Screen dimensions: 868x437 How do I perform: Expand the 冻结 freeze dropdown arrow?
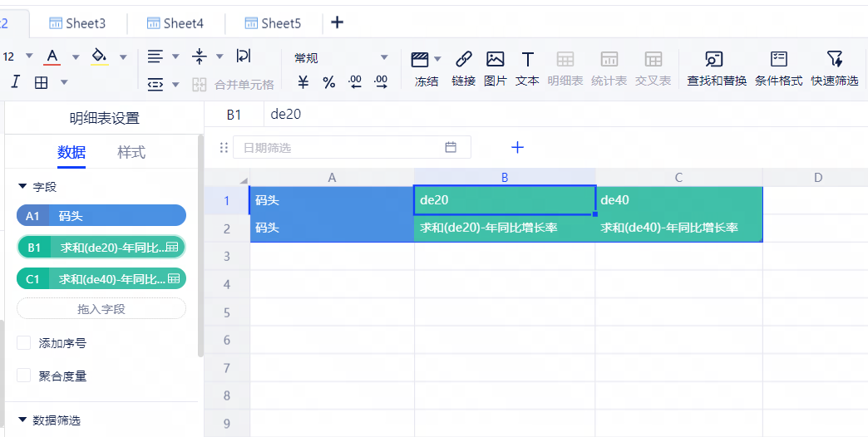point(437,59)
